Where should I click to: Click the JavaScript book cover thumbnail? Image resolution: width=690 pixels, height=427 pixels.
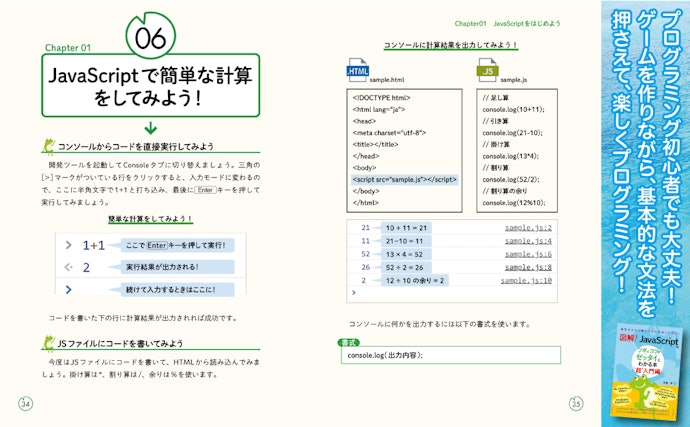click(646, 373)
